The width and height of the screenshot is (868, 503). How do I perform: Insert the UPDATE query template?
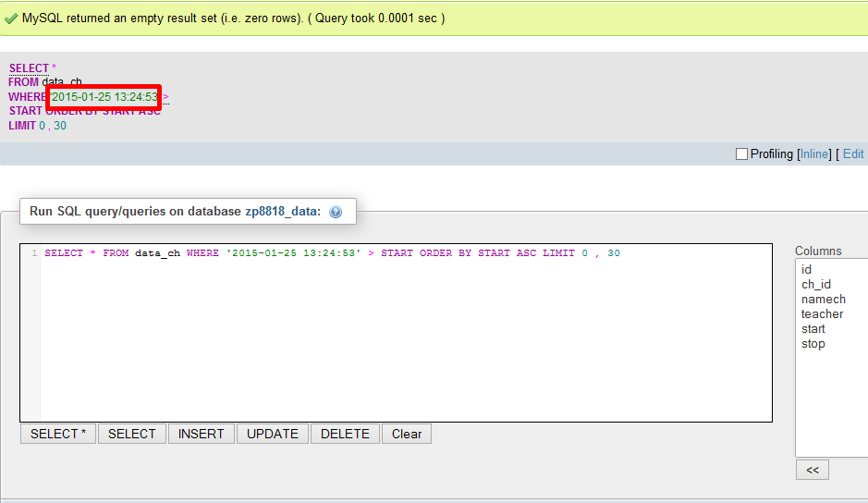pyautogui.click(x=273, y=434)
